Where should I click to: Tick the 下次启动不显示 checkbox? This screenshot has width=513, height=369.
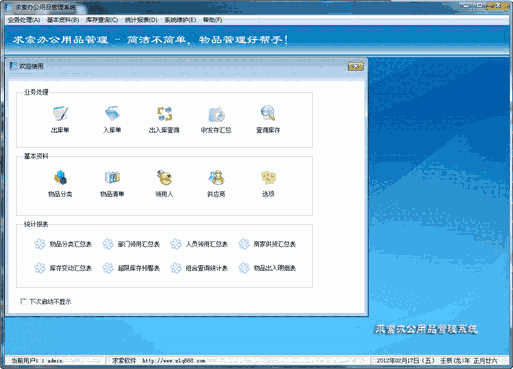(x=23, y=301)
